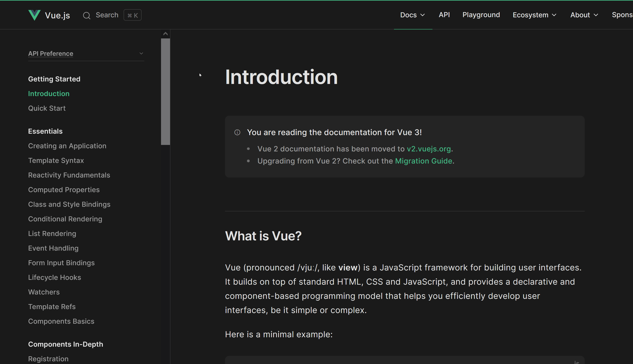Click the Vue.js logo icon
Screen dimensions: 633x364
(34, 15)
